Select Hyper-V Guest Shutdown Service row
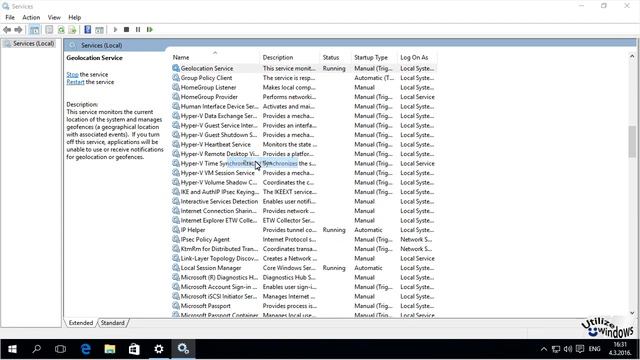Viewport: 640px width, 360px height. point(304,135)
